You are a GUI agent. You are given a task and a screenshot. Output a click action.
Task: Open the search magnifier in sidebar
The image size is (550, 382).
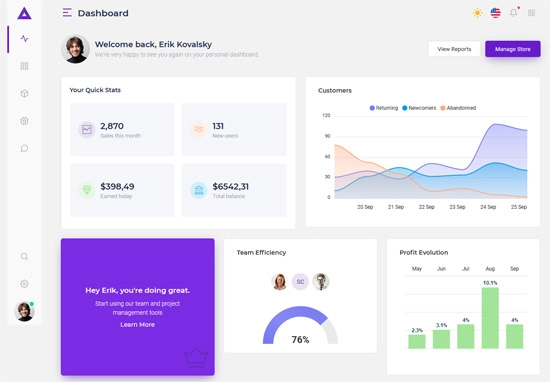tap(24, 256)
